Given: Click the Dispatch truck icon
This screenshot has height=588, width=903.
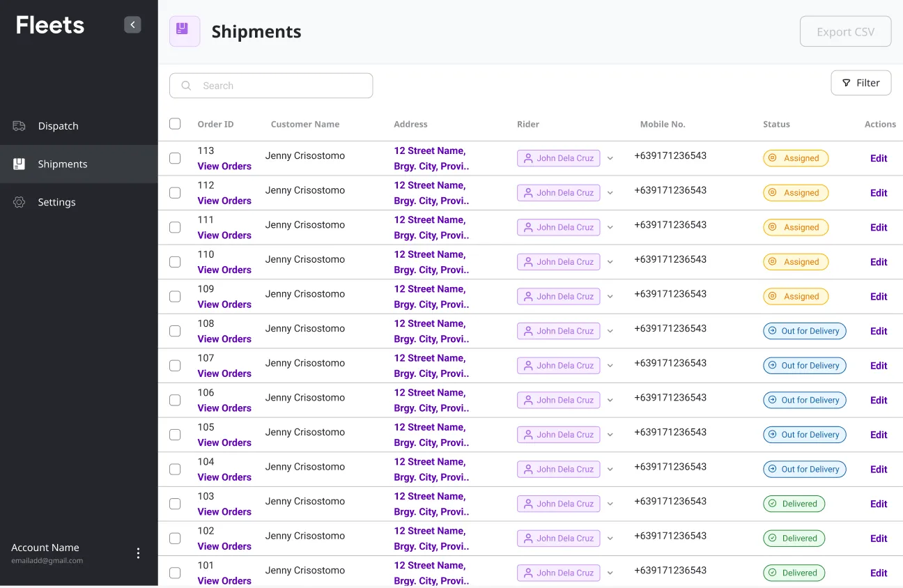Looking at the screenshot, I should pyautogui.click(x=19, y=126).
